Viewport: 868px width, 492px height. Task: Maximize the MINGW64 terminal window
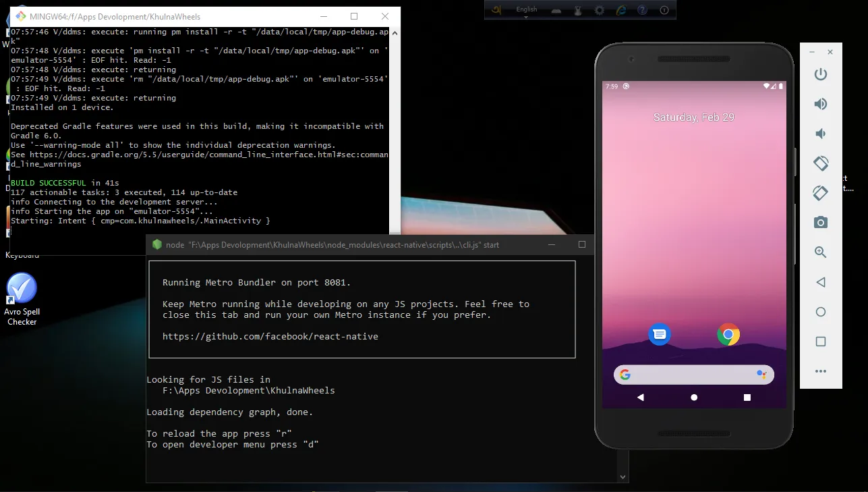354,16
